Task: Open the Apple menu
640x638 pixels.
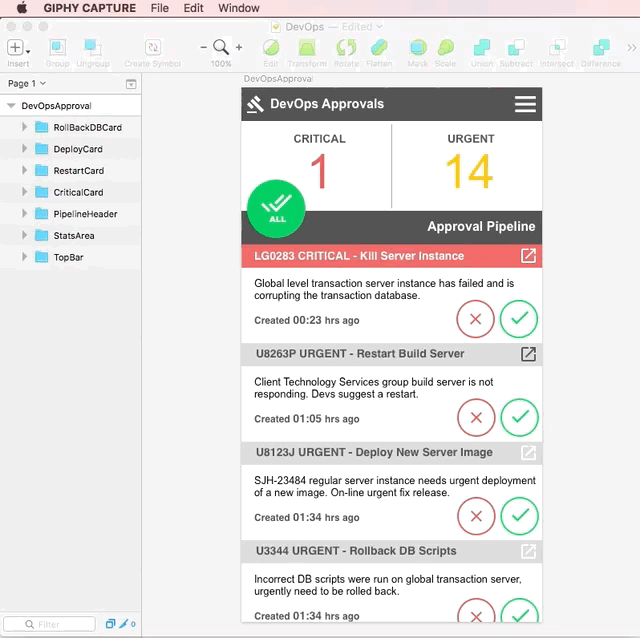Action: point(22,8)
